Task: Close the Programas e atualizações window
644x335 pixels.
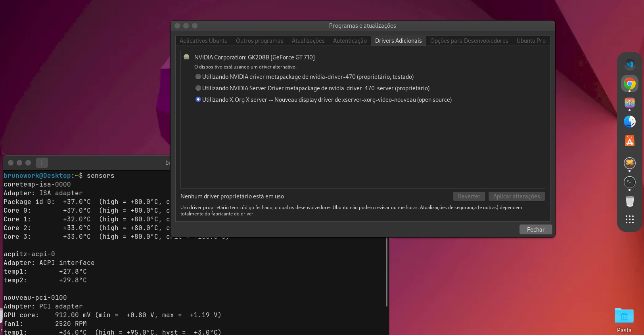Action: click(177, 26)
